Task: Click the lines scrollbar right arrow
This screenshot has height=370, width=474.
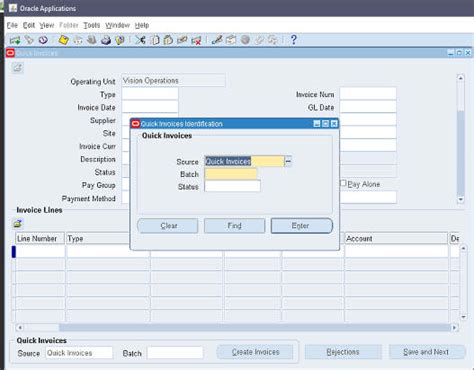Action: 454,328
